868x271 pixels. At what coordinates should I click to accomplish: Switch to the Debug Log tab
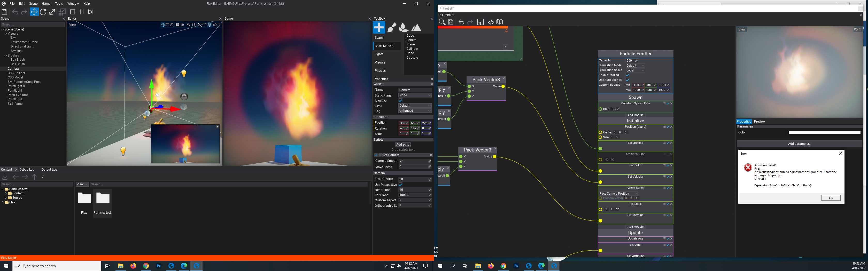tap(27, 170)
